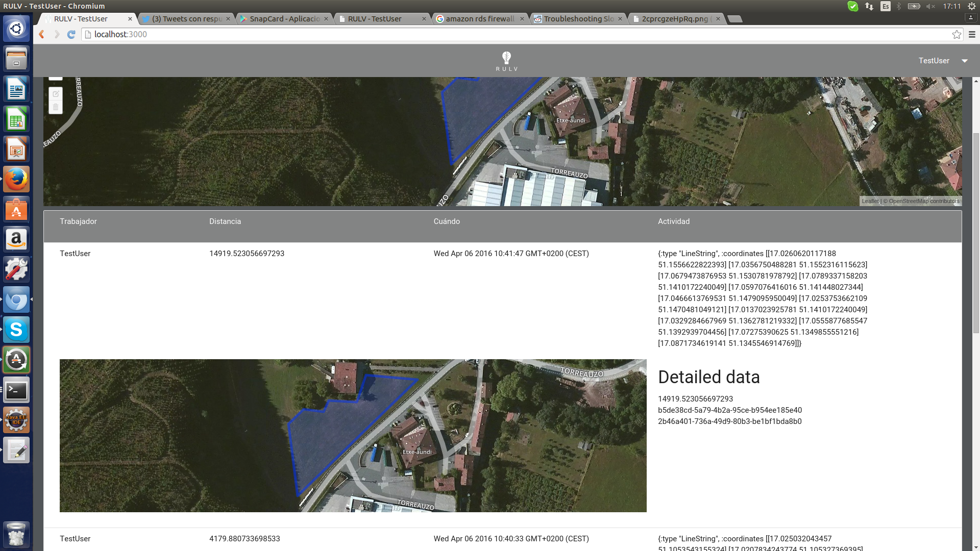Open the muted volume indicator
Viewport: 980px width, 551px height.
pyautogui.click(x=931, y=6)
